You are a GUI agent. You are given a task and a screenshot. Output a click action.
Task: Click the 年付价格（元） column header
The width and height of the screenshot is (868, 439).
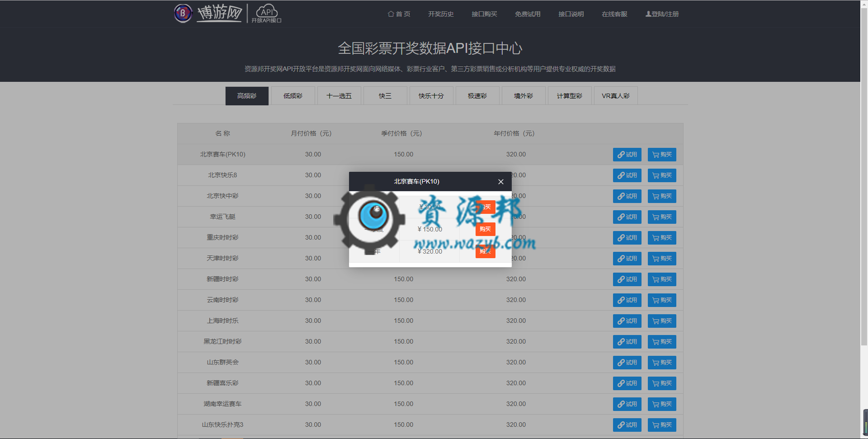pos(514,133)
